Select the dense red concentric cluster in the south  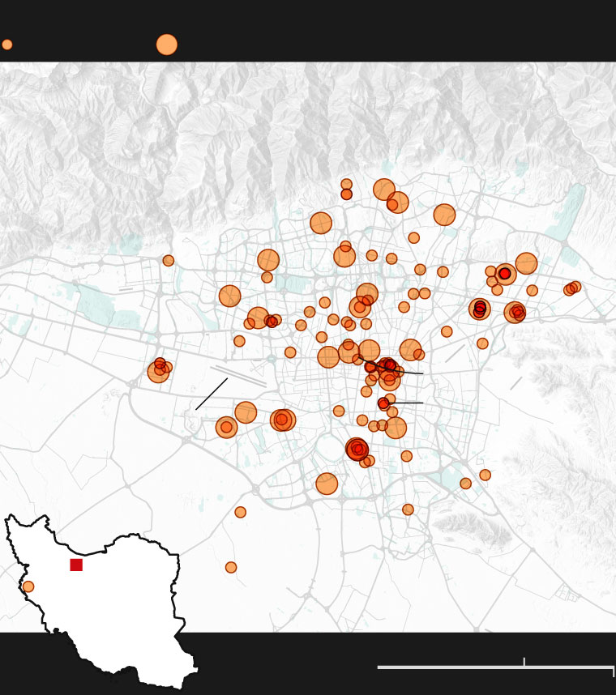(x=357, y=449)
